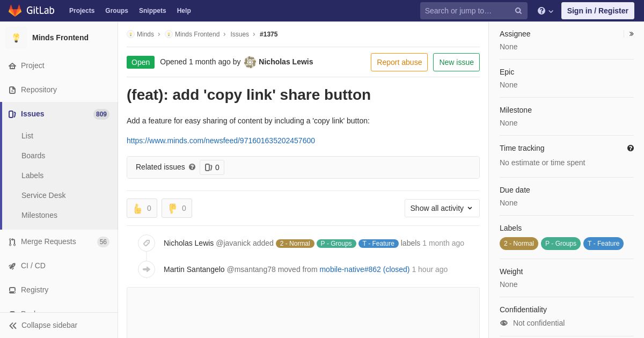Viewport: 644px width, 338px height.
Task: Click the #1375 breadcrumb item
Action: point(269,34)
